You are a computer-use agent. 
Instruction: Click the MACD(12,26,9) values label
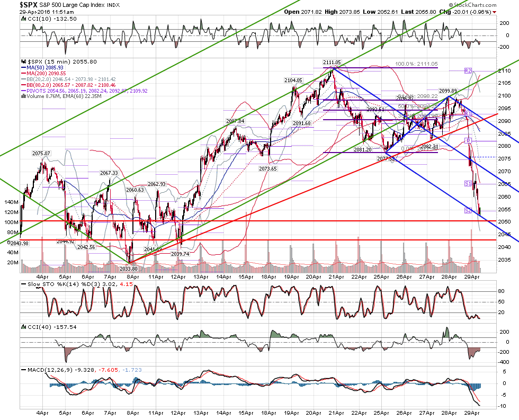(x=85, y=370)
